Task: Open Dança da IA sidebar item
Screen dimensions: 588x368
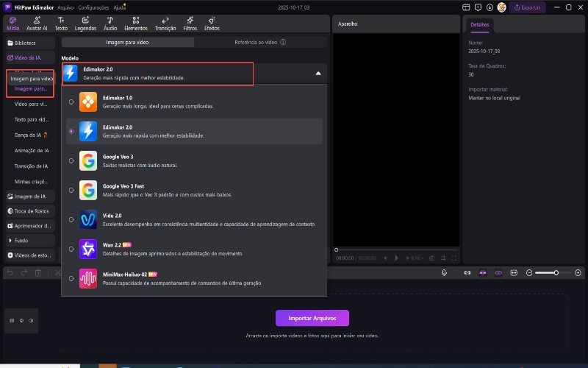Action: coord(32,135)
